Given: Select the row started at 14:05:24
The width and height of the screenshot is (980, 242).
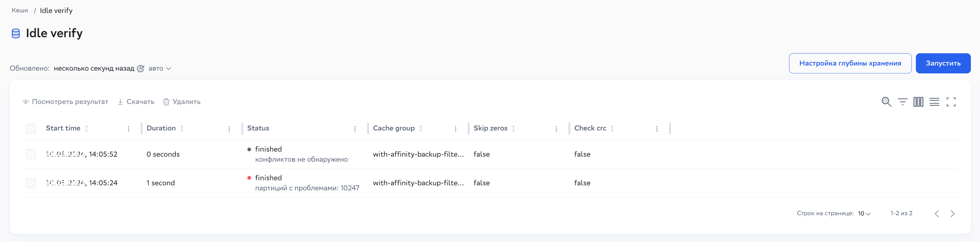Looking at the screenshot, I should (x=31, y=183).
